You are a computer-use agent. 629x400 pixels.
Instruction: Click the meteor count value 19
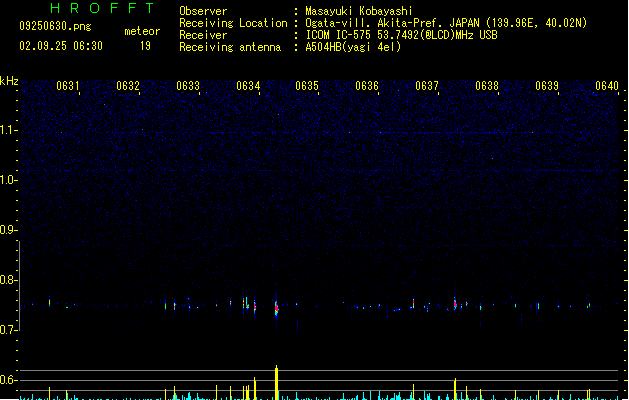tap(145, 46)
